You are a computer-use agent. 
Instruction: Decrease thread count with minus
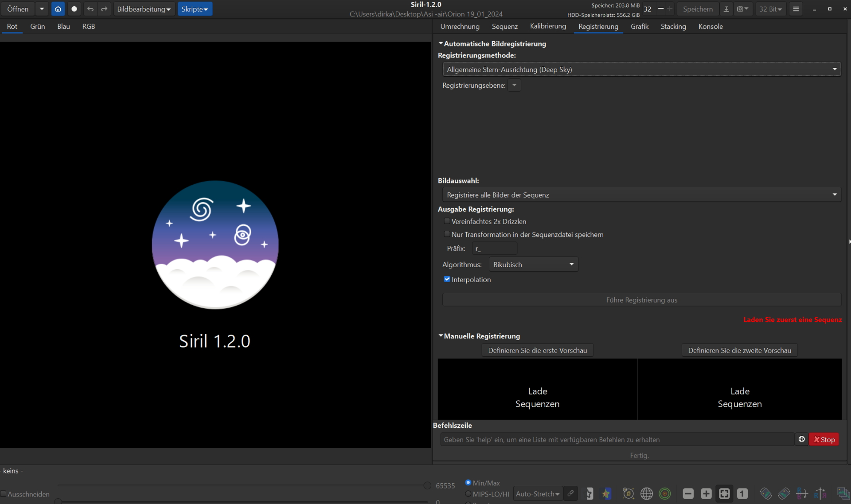[x=661, y=9]
